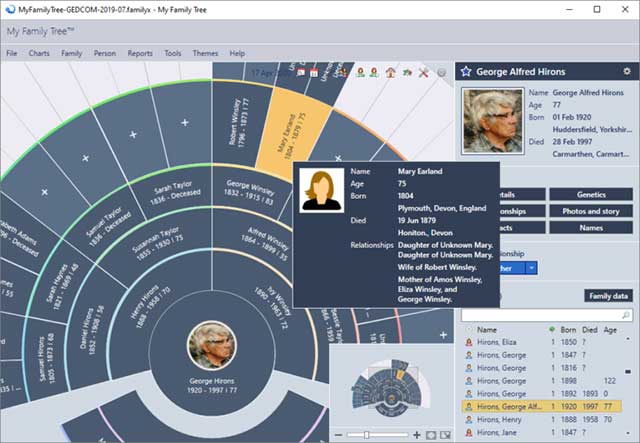Screen dimensions: 640x443
Task: Click the Photos and story button
Action: click(590, 211)
